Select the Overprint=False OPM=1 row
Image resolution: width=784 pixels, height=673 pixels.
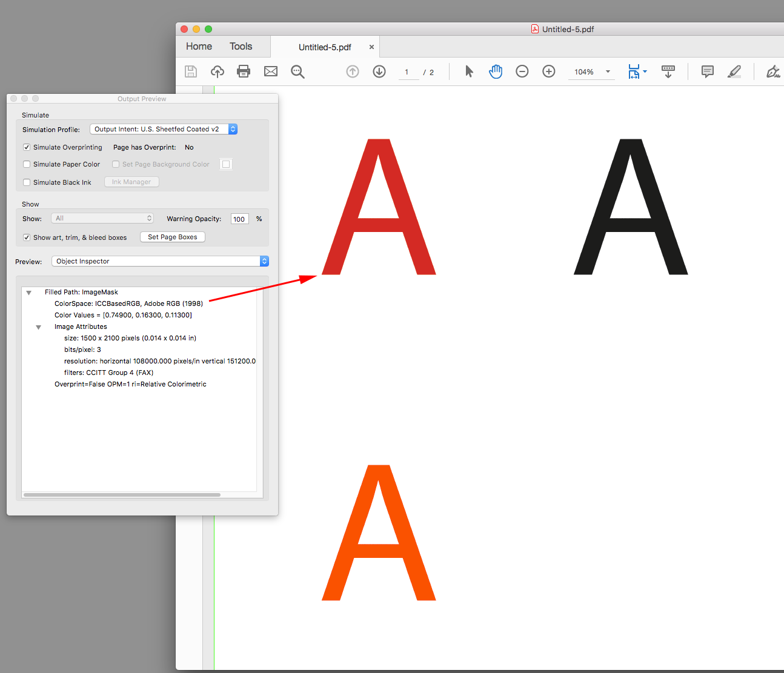pos(130,384)
